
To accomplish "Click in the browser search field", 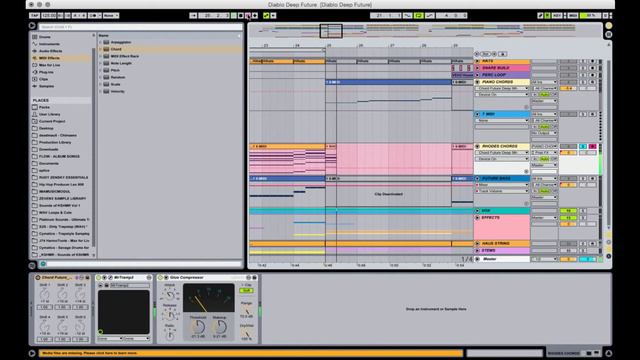I will 140,27.
